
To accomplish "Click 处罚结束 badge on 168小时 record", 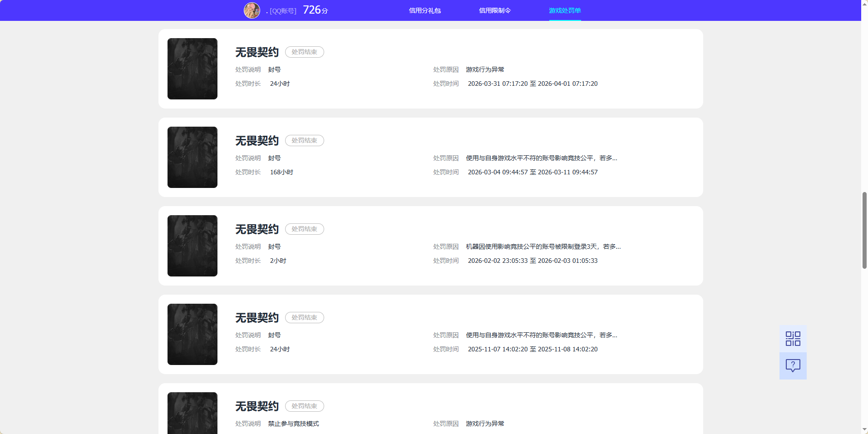I will (305, 141).
